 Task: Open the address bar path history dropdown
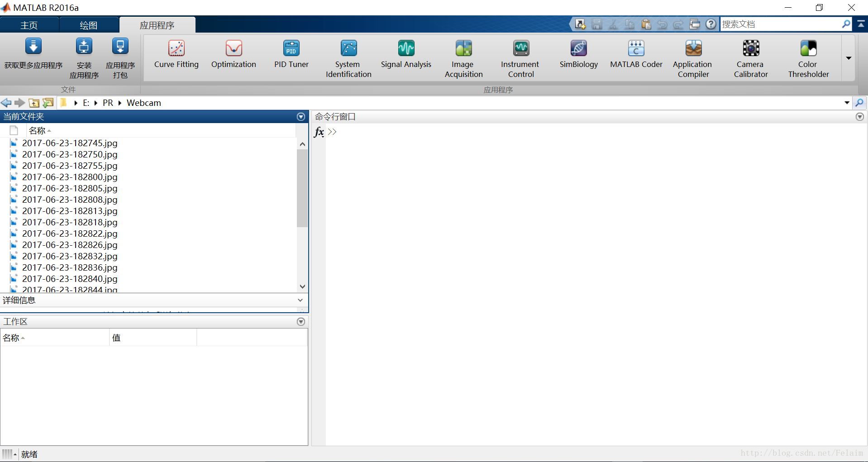click(x=847, y=103)
